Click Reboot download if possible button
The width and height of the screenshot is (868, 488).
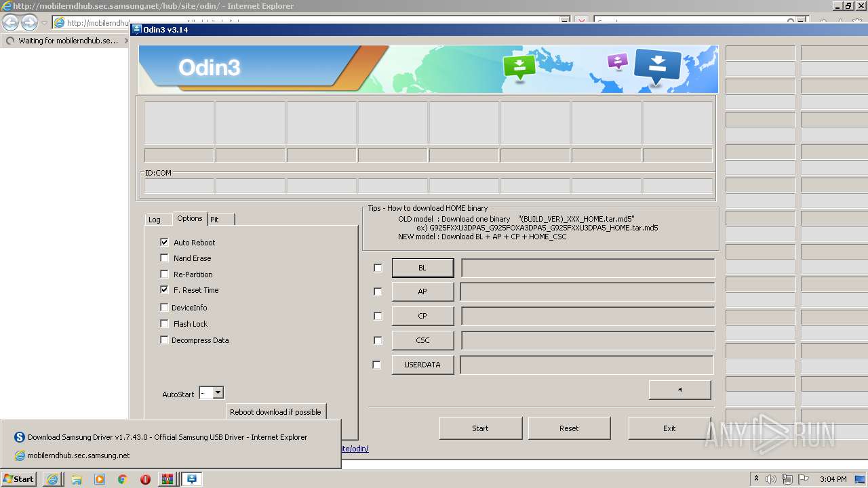click(x=275, y=411)
